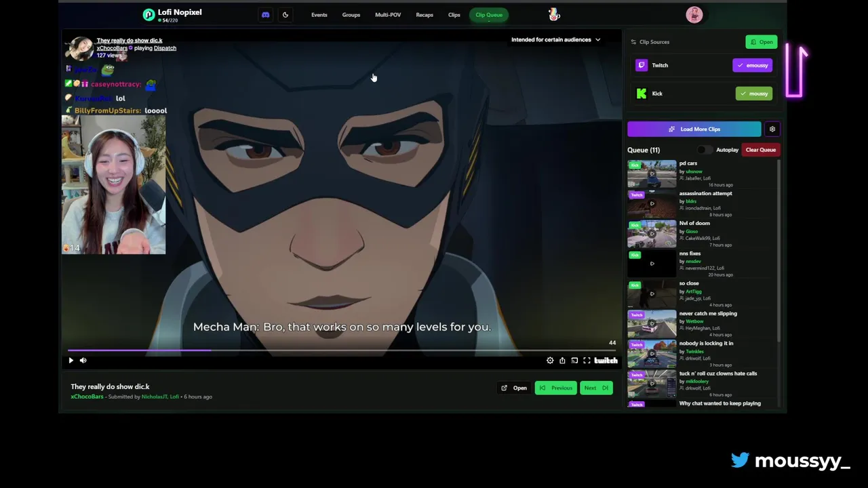Play 'assassination attempt' clip thumbnail
The image size is (868, 488).
652,203
